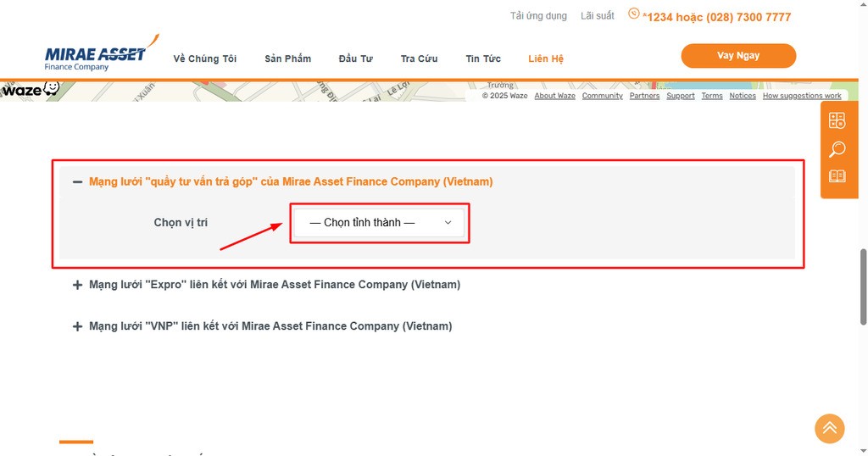Click the page's vertical scrollbar thumb
This screenshot has width=868, height=456.
click(x=863, y=286)
